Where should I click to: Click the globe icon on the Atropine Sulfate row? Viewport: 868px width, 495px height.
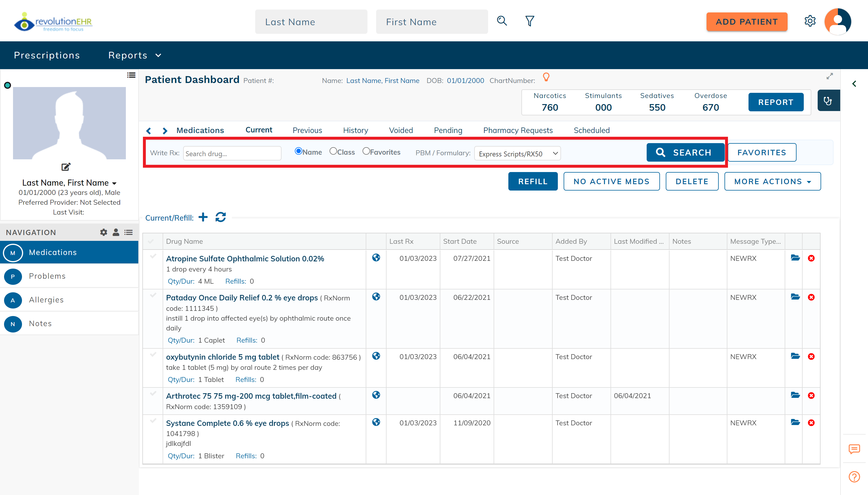(x=376, y=258)
